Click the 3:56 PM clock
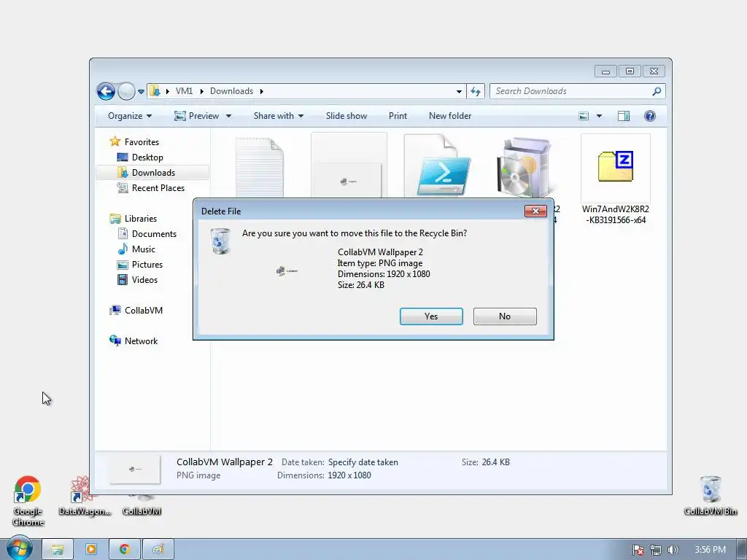The image size is (747, 560). coord(710,550)
